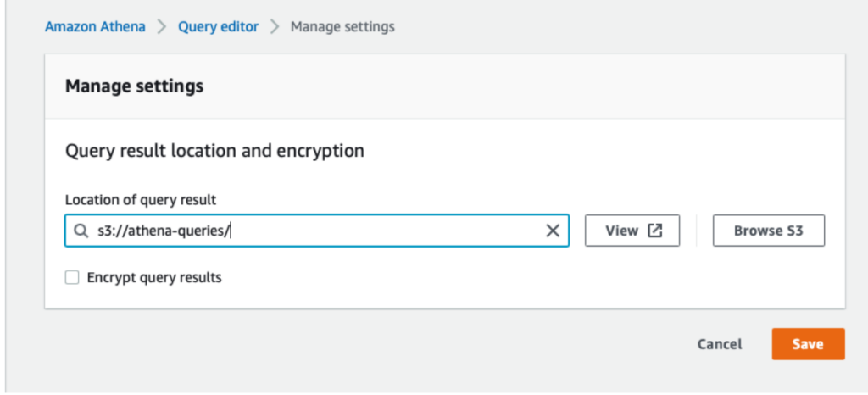The image size is (868, 395).
Task: Click the Location of query result label
Action: pyautogui.click(x=141, y=200)
